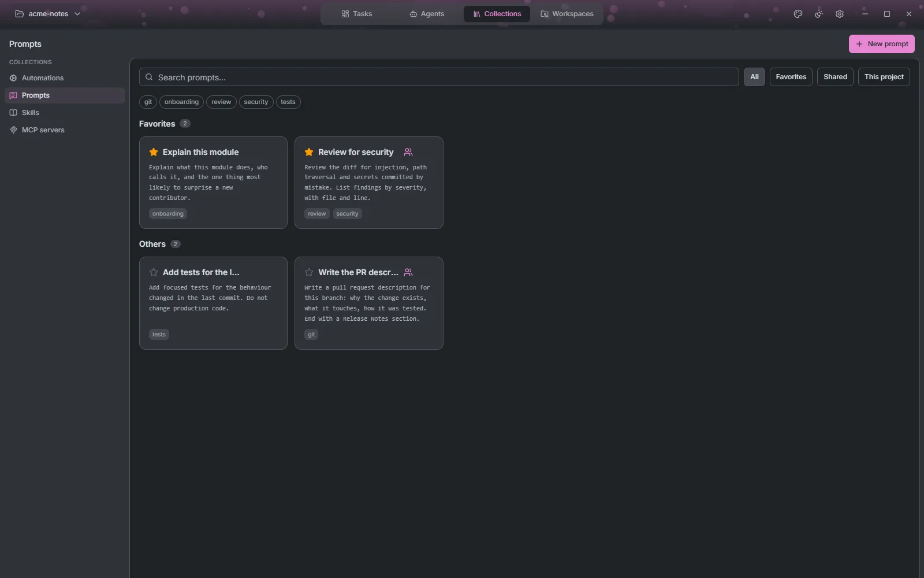This screenshot has height=578, width=924.
Task: Show only Shared prompts
Action: (x=835, y=77)
